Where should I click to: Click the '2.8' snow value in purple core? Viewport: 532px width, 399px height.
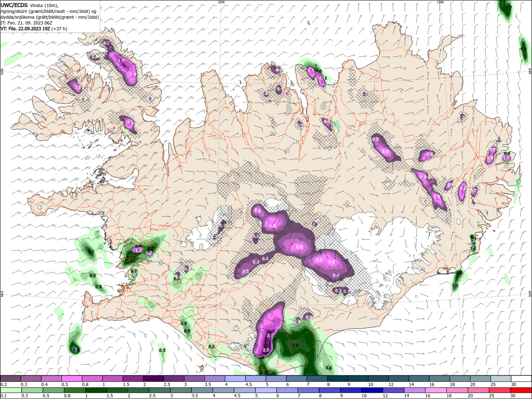(x=266, y=350)
